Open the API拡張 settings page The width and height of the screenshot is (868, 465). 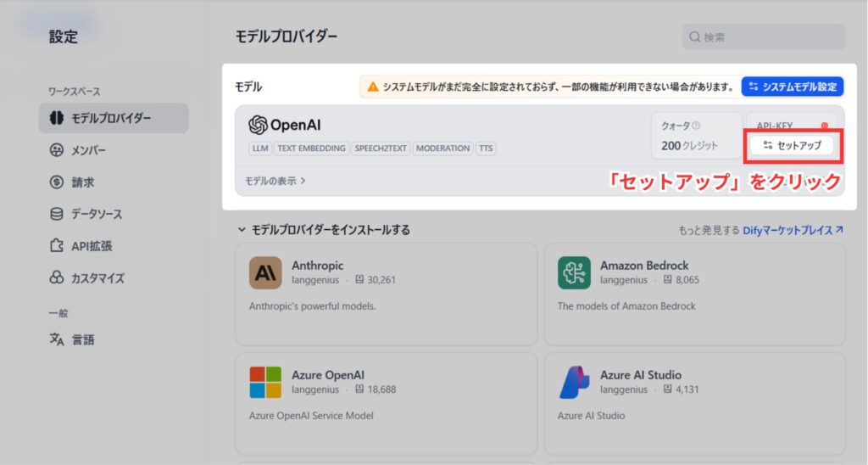[81, 246]
